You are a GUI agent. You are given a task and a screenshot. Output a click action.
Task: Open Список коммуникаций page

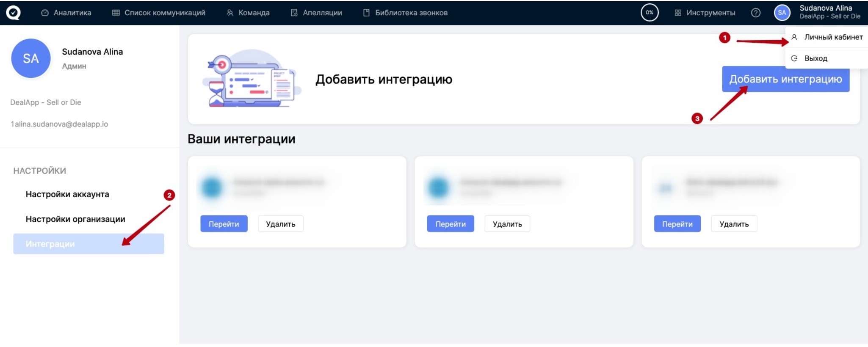pos(159,13)
